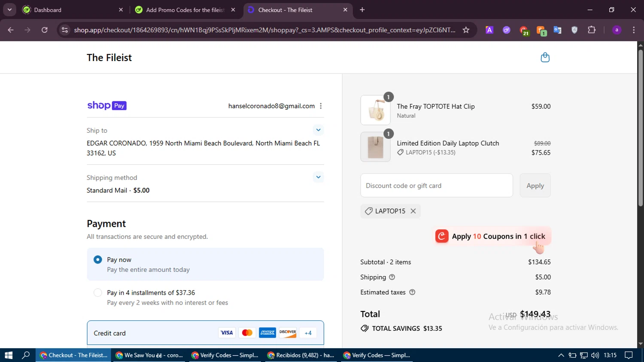Image resolution: width=644 pixels, height=362 pixels.
Task: Open the Windows notification center
Action: [x=629, y=355]
